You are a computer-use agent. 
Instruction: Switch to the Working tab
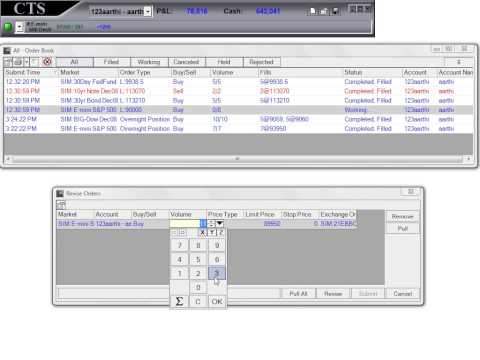[149, 62]
